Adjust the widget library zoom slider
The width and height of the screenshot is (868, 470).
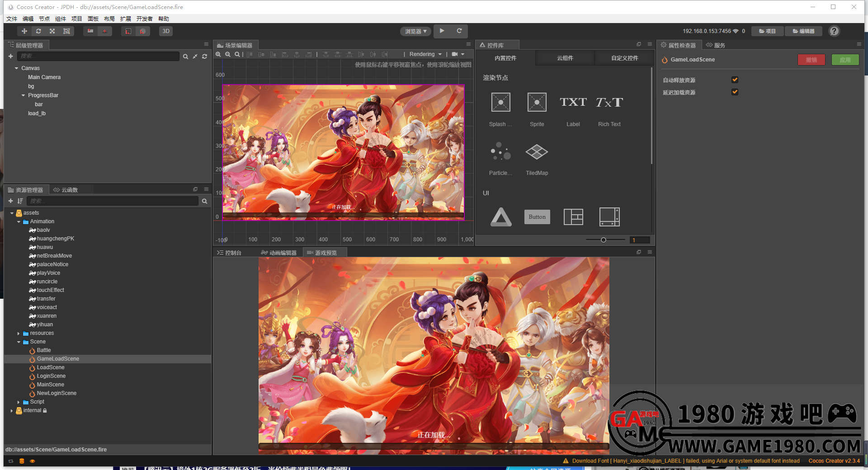(604, 240)
